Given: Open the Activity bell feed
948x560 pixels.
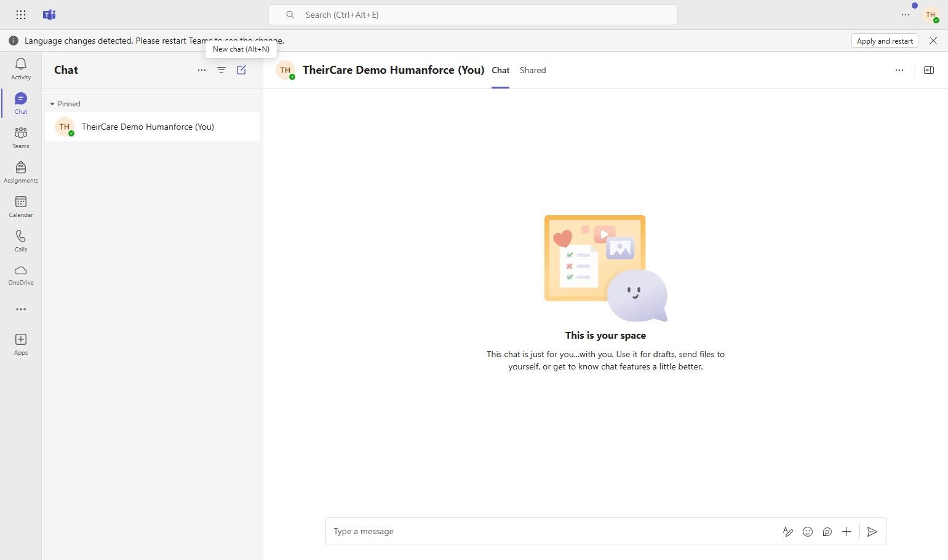Looking at the screenshot, I should 21,69.
